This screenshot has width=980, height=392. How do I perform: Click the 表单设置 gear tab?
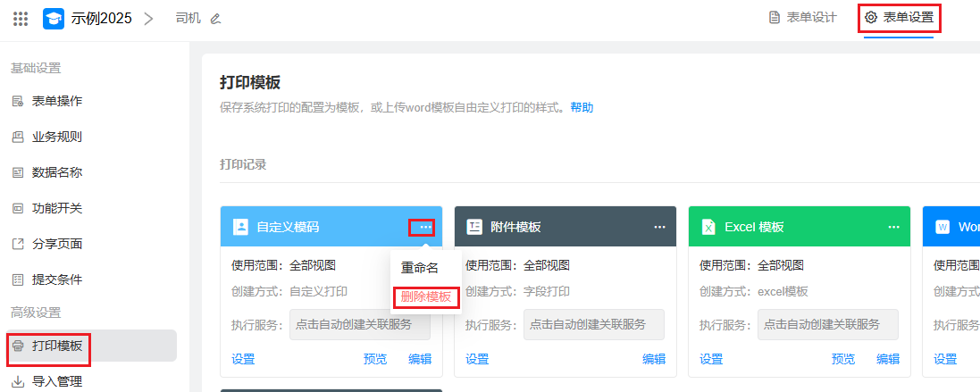[900, 18]
